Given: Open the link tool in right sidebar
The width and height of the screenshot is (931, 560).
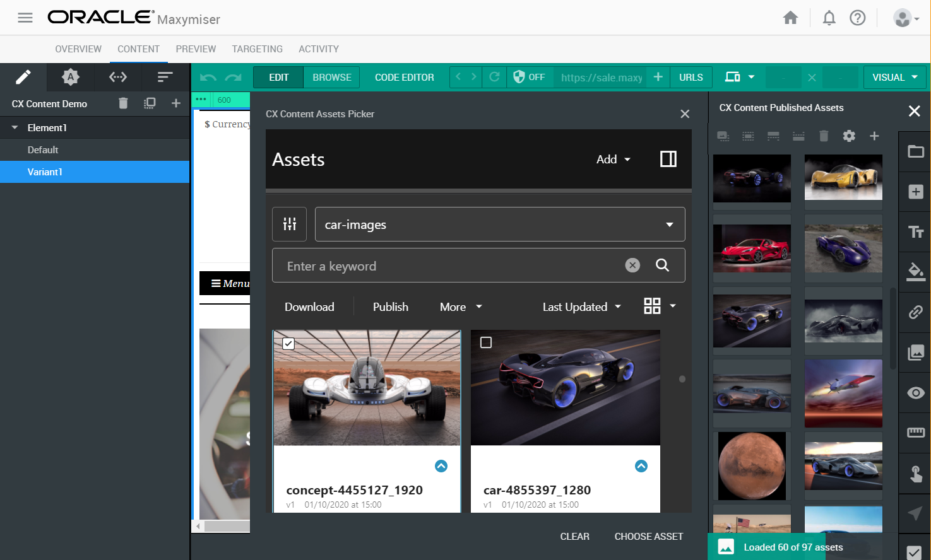Looking at the screenshot, I should coord(916,312).
